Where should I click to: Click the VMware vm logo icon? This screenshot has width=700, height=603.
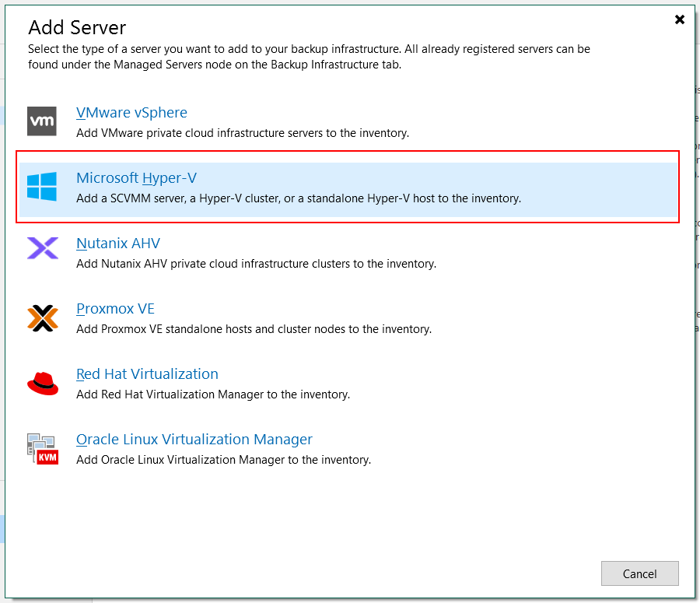pos(42,121)
